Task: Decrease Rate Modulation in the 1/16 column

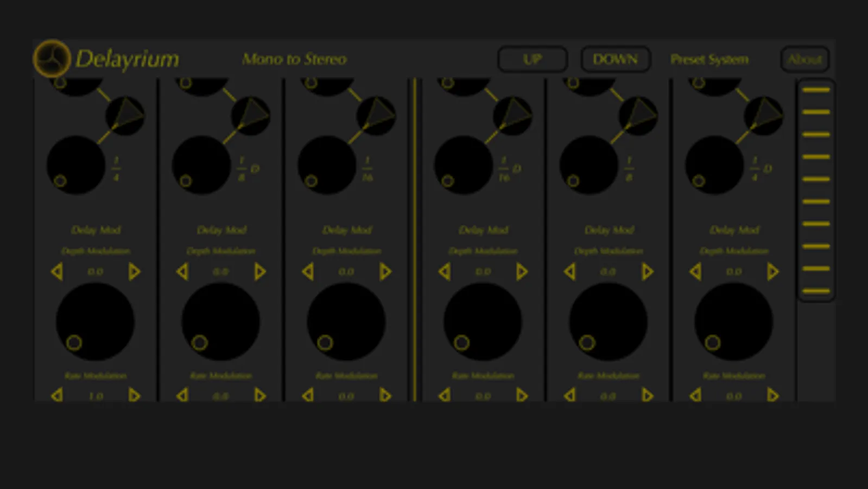Action: (x=308, y=395)
